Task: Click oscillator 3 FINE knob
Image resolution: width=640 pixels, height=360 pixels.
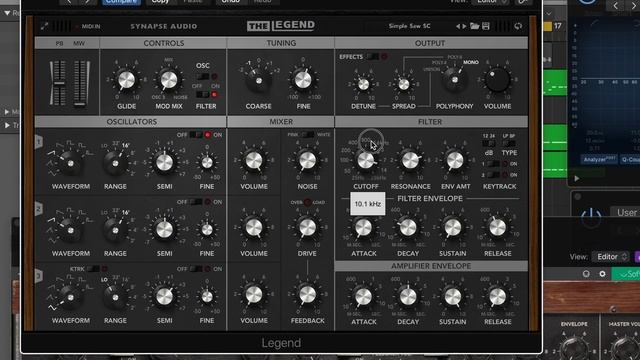Action: click(x=207, y=297)
